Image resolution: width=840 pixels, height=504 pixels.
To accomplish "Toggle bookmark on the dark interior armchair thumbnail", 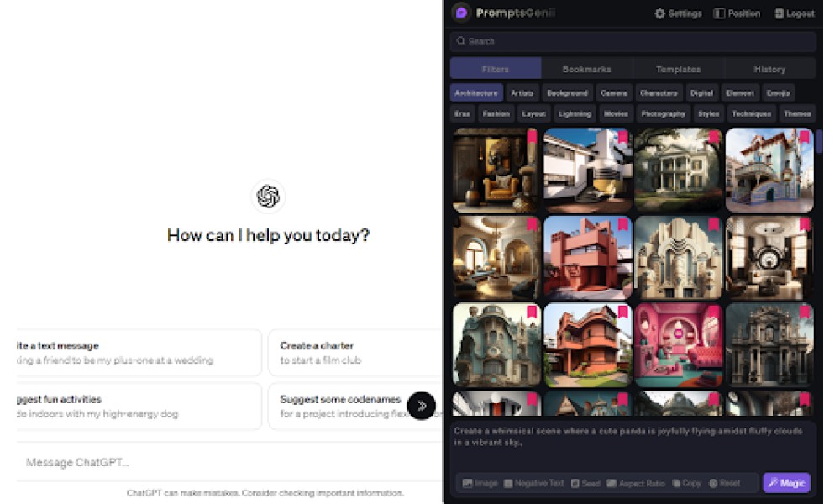I will click(x=532, y=136).
